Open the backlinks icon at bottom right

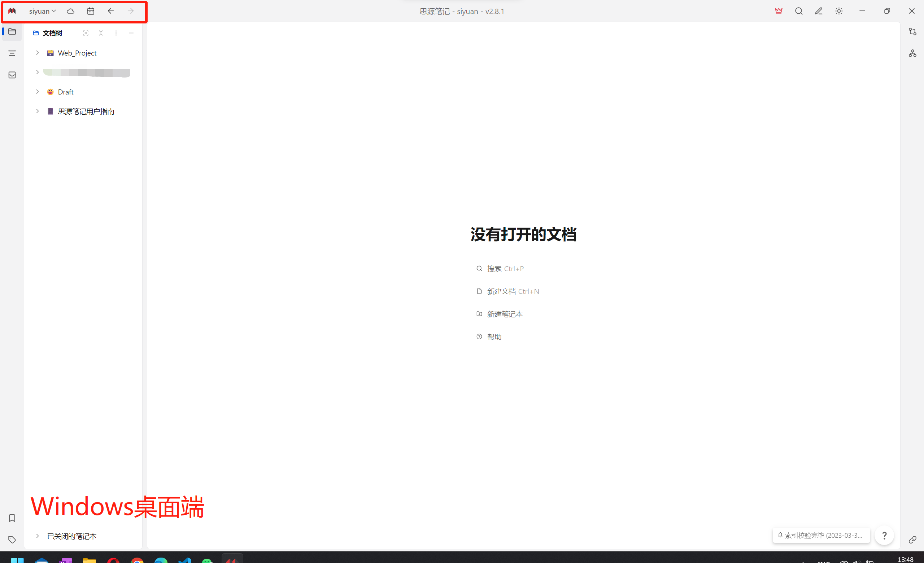tap(912, 540)
